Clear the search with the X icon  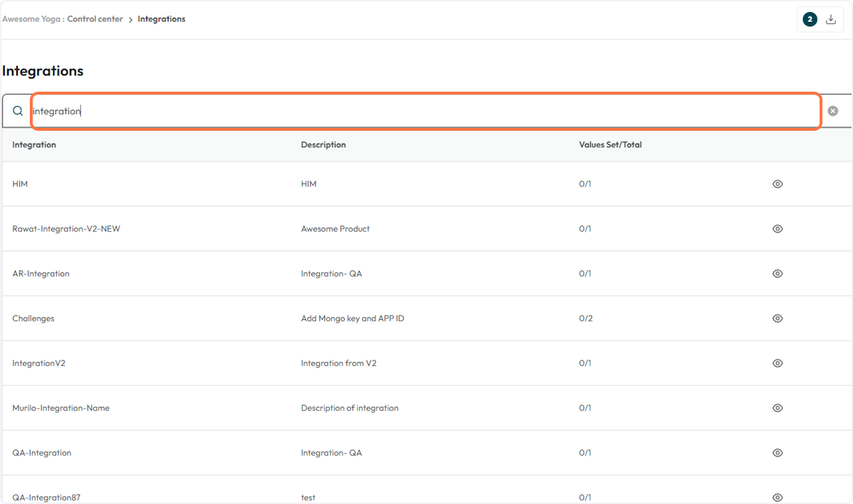pyautogui.click(x=832, y=111)
